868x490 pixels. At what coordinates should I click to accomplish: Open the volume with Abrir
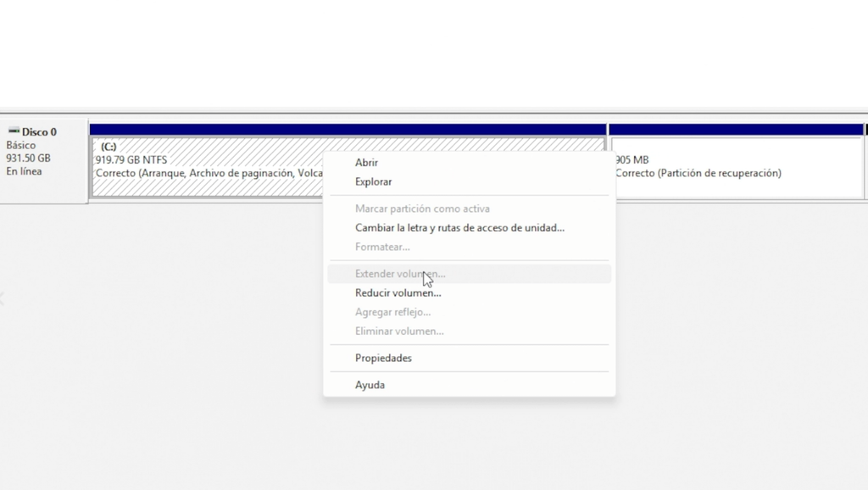(x=469, y=163)
